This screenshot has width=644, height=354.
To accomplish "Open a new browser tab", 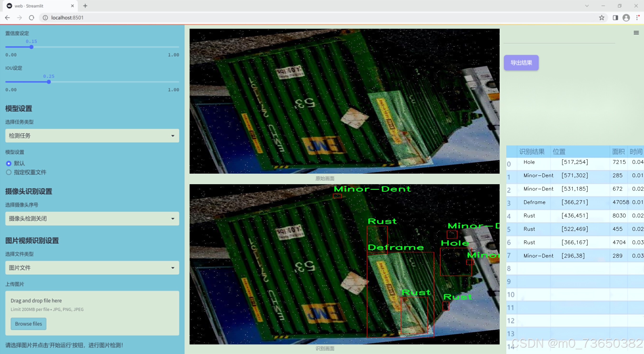I will (85, 6).
